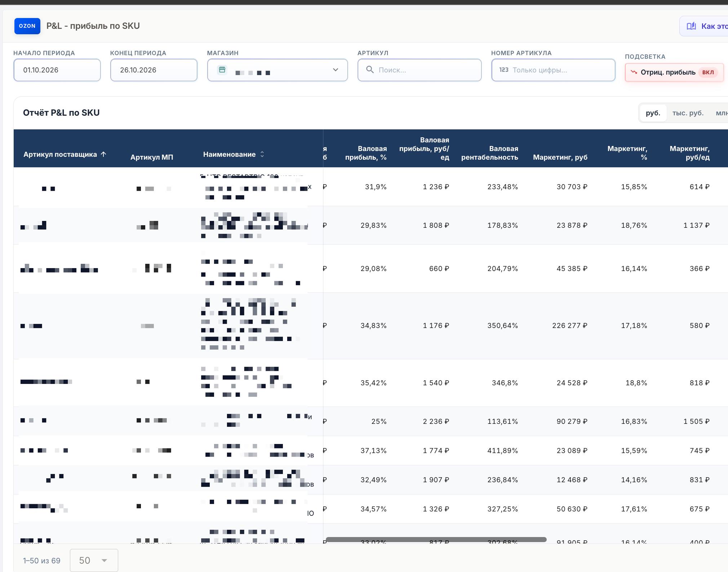Viewport: 728px width, 572px height.
Task: Switch to the тыс. руб. units tab
Action: pyautogui.click(x=688, y=113)
